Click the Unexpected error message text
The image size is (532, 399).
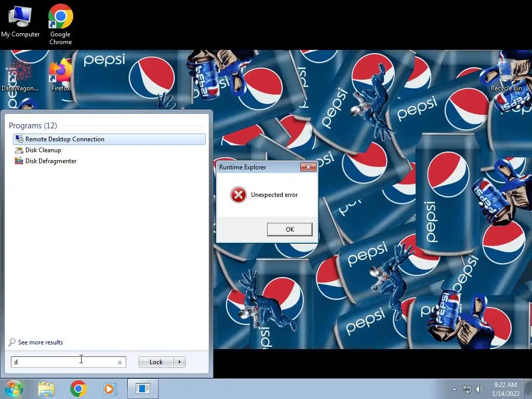tap(274, 195)
